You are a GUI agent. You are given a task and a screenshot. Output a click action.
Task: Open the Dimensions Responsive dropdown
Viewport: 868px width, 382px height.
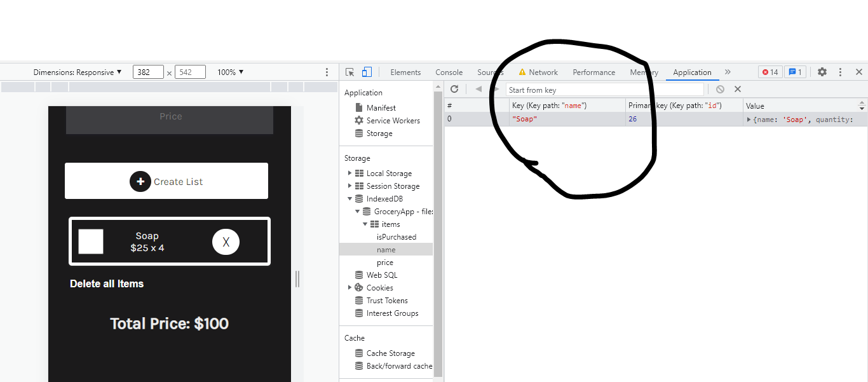(x=78, y=72)
